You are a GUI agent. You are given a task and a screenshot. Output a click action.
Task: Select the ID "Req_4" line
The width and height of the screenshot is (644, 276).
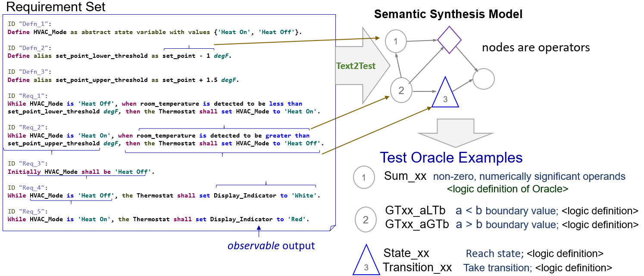pyautogui.click(x=28, y=188)
